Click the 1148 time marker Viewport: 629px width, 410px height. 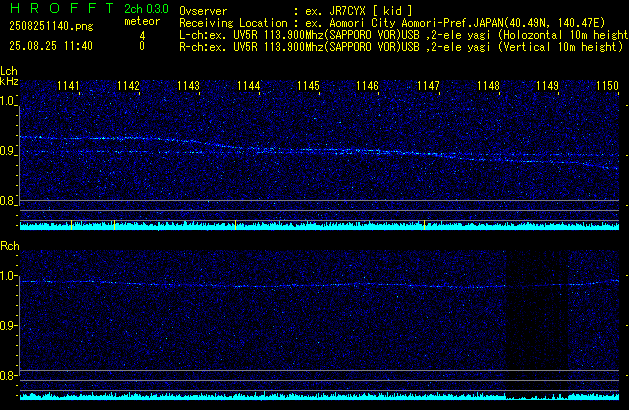click(x=488, y=86)
